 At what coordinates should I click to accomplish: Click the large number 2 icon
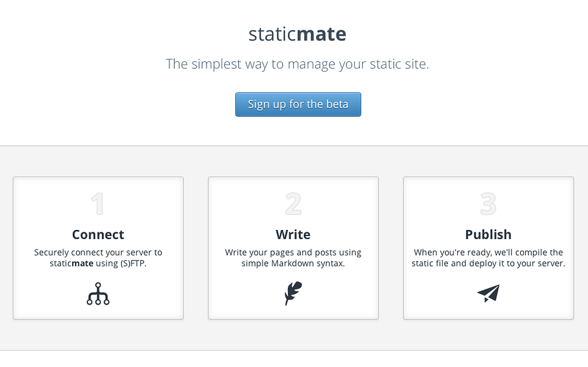point(293,204)
